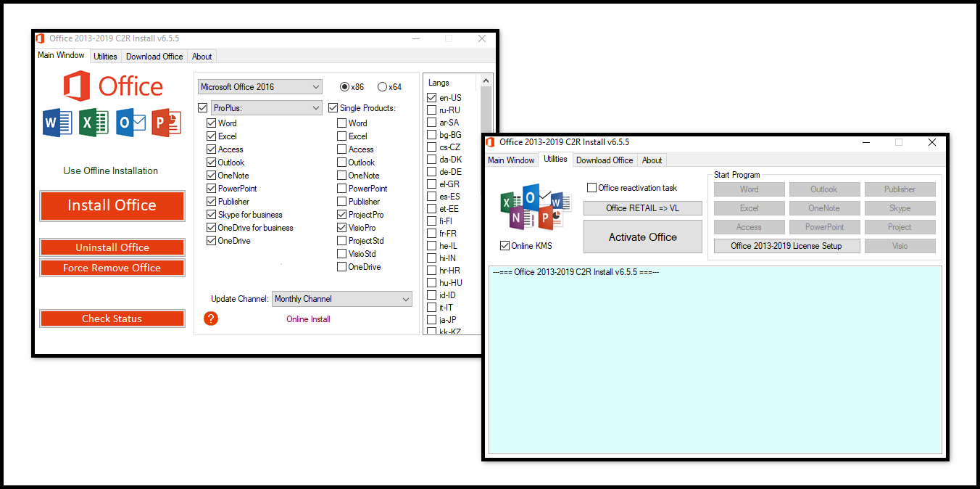Click the Force Remove Office button
The width and height of the screenshot is (980, 489).
(x=112, y=268)
